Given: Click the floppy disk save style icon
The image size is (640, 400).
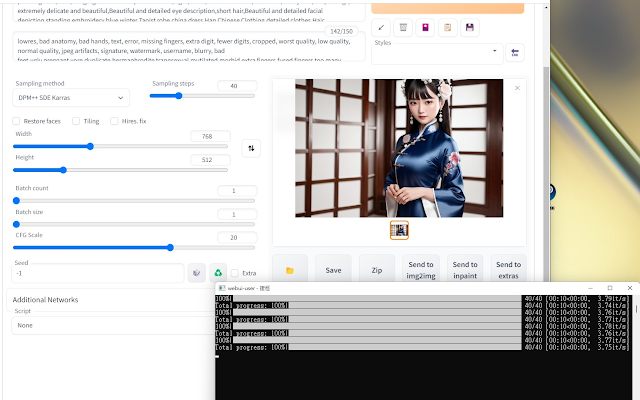Looking at the screenshot, I should (x=470, y=28).
